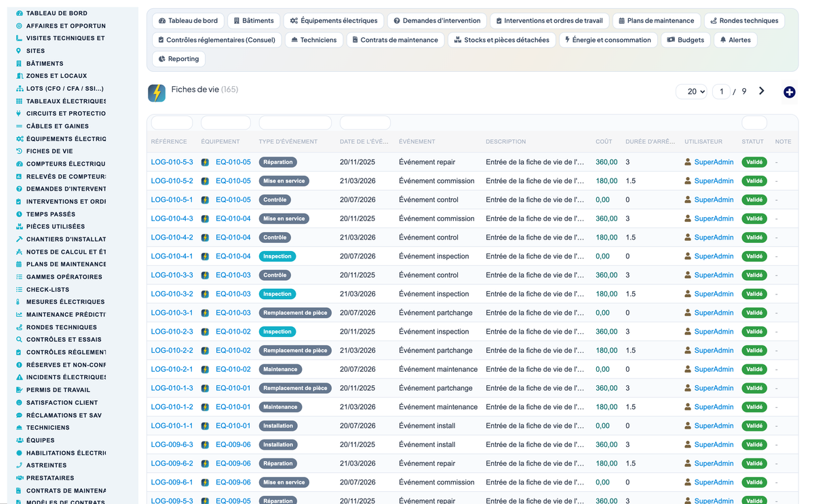
Task: Click cost 180,00 in row LOG-010-5-2
Action: pyautogui.click(x=606, y=181)
